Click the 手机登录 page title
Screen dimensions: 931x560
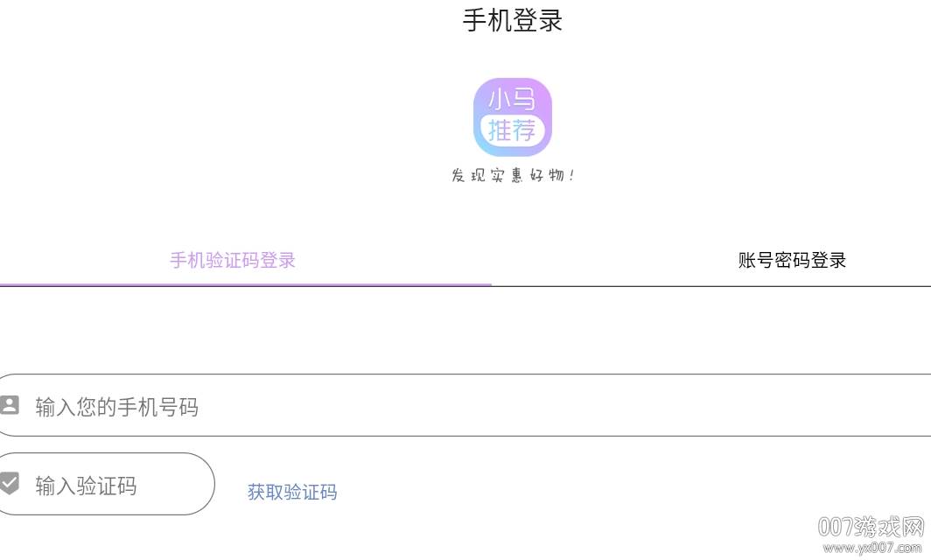[512, 20]
